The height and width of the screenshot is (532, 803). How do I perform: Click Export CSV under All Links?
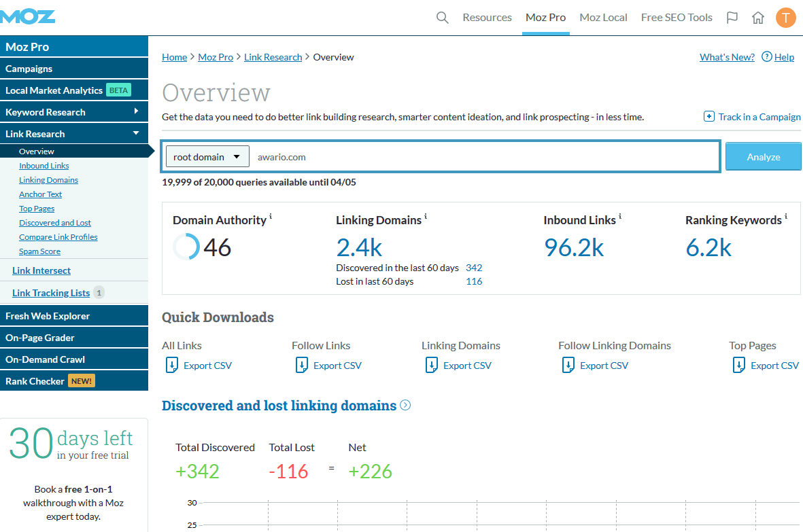[x=207, y=366]
